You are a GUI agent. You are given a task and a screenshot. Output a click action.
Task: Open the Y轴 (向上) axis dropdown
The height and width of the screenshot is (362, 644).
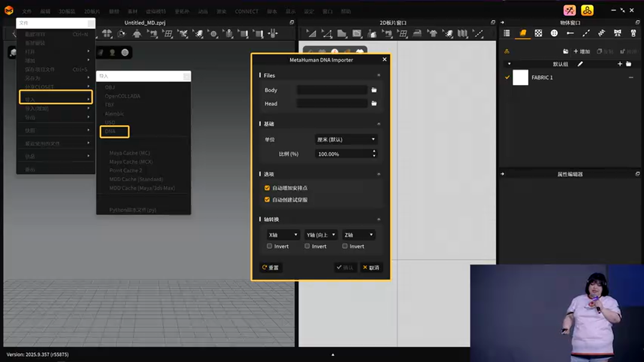(320, 235)
